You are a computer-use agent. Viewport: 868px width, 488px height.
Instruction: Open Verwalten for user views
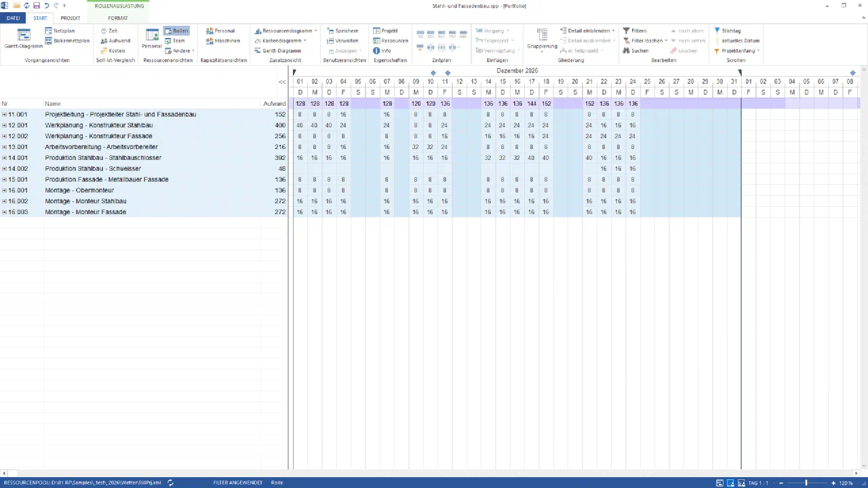click(x=342, y=41)
